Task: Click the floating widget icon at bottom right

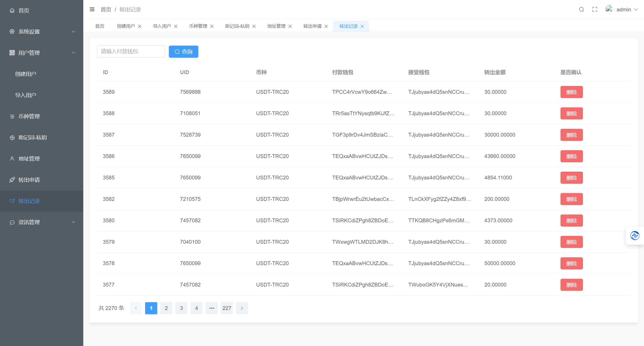Action: (635, 235)
